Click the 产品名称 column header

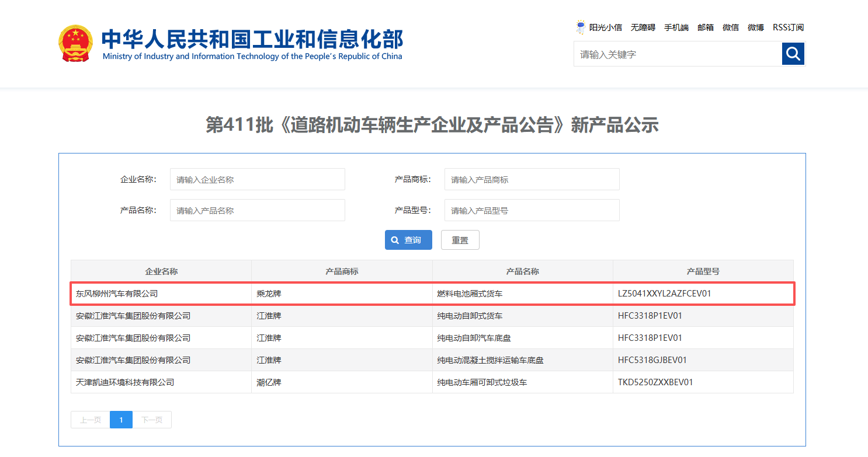(x=523, y=271)
